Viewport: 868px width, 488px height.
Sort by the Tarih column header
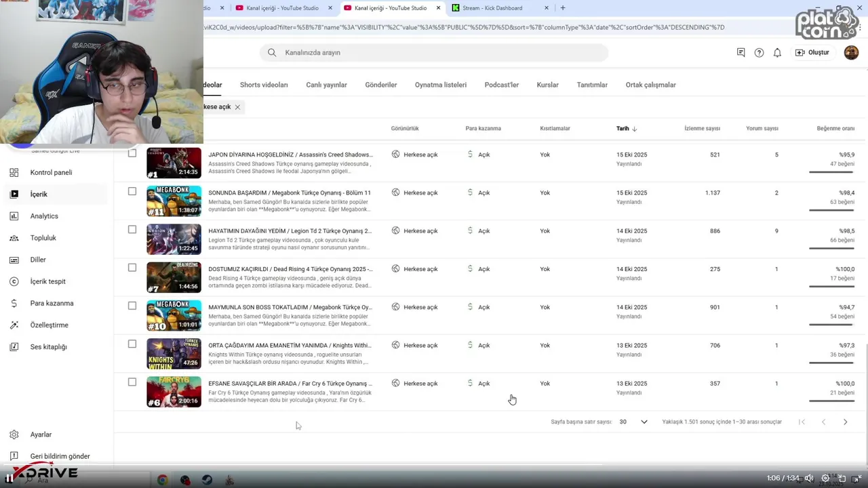coord(627,128)
